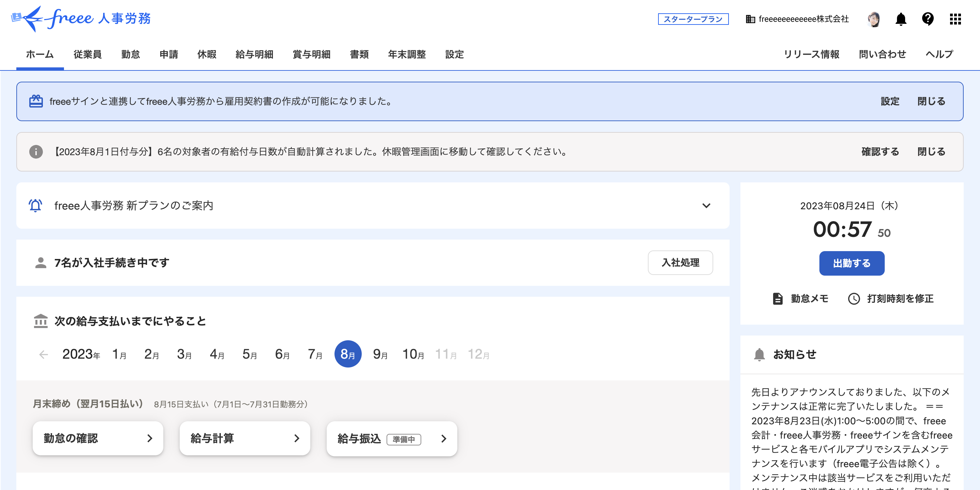This screenshot has width=980, height=490.
Task: Open the 従業員 tab
Action: coord(87,54)
